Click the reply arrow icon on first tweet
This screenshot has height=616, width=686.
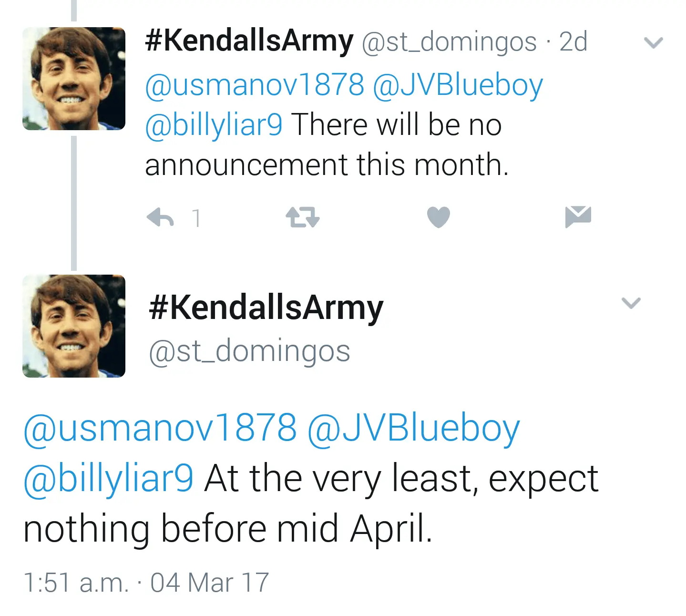[x=160, y=218]
